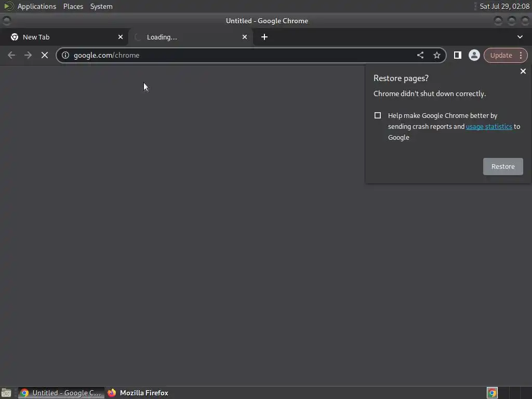Share this page icon

420,55
